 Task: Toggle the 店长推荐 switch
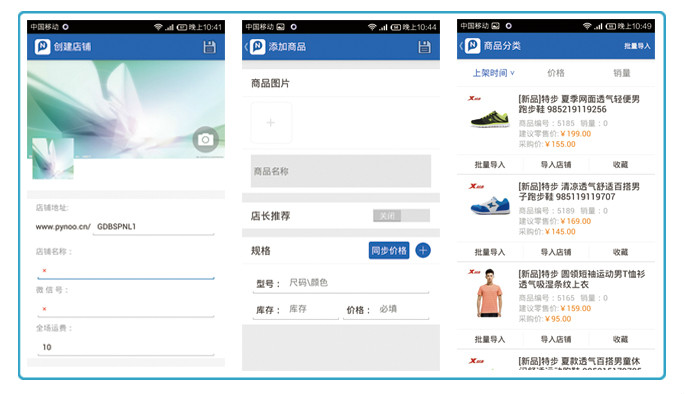pyautogui.click(x=401, y=216)
